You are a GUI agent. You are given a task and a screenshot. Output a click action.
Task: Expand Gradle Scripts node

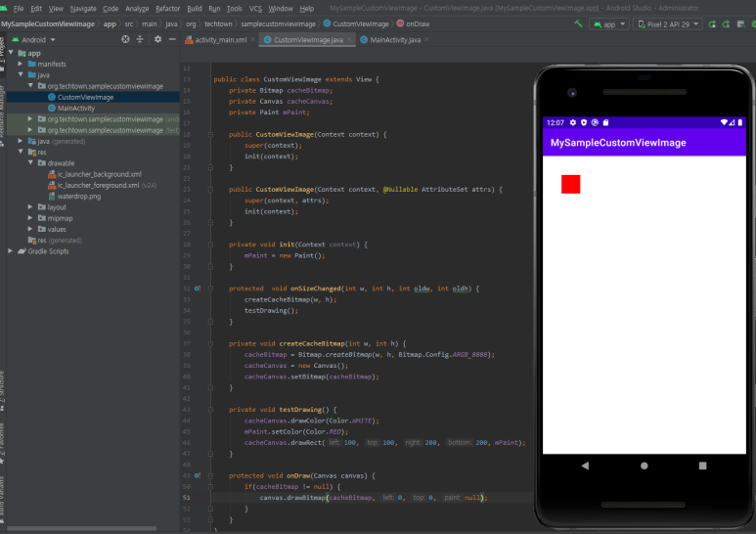tap(10, 251)
